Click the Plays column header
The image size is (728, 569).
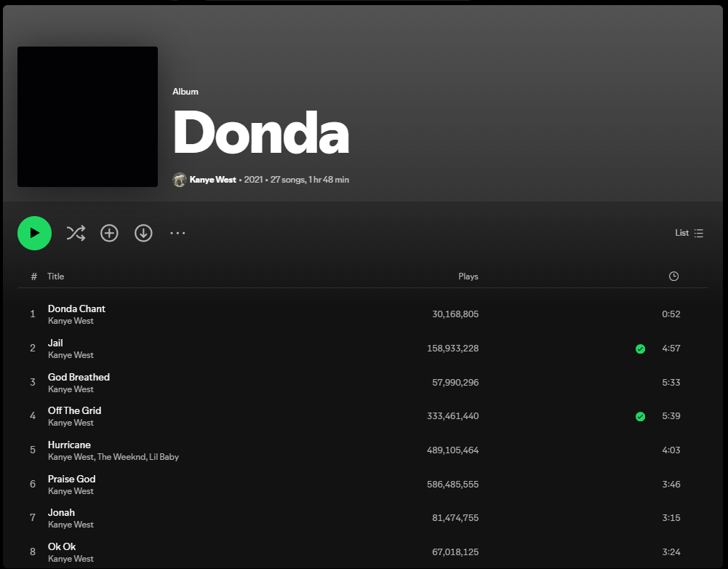click(x=468, y=276)
